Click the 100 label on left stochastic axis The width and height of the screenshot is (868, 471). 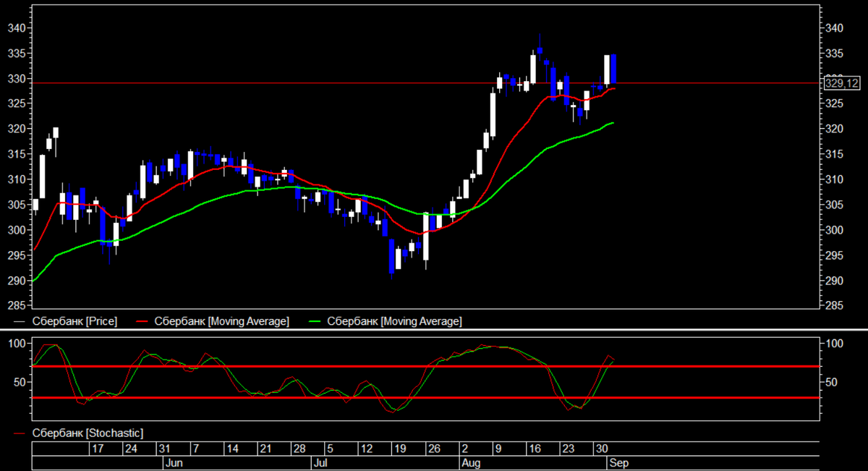pos(17,344)
